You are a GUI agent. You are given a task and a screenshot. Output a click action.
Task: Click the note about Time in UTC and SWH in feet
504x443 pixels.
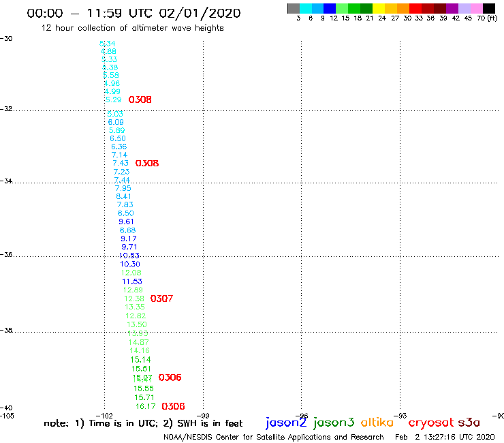point(143,423)
